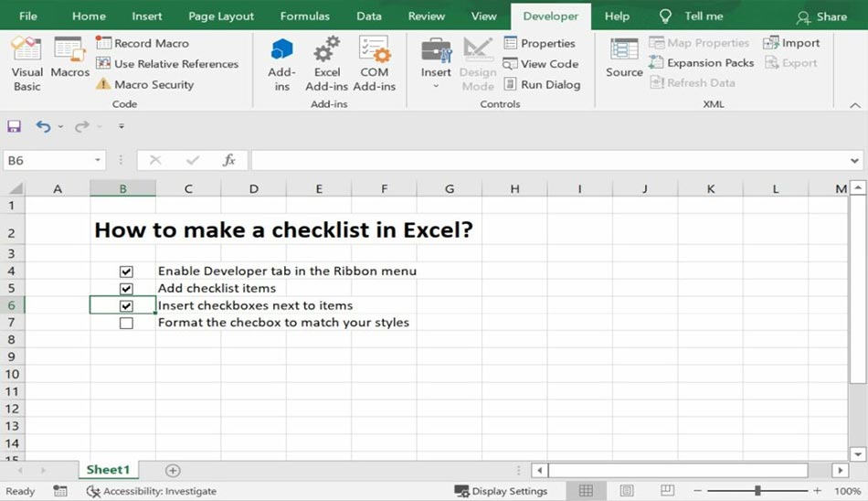The height and width of the screenshot is (501, 868).
Task: Switch to the Page Layout tab
Action: coord(221,16)
